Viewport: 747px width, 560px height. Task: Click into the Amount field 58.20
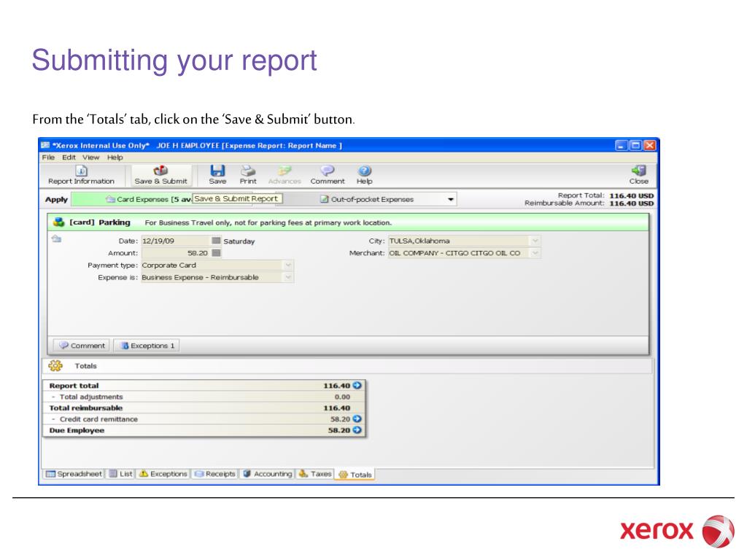coord(175,253)
